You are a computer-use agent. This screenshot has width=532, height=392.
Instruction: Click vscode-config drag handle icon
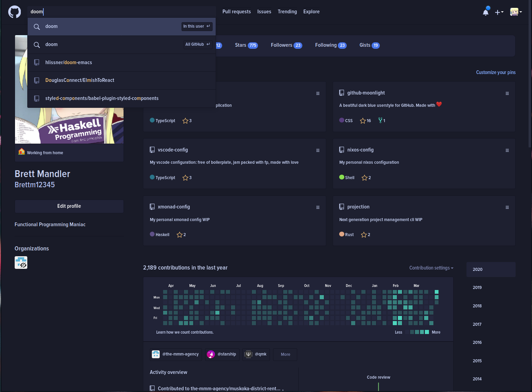318,150
